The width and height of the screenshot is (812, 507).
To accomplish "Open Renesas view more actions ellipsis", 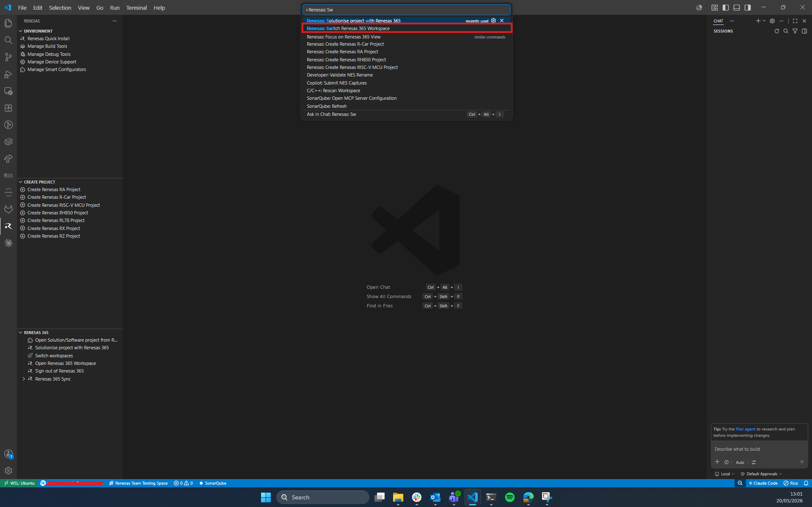I will click(x=114, y=21).
